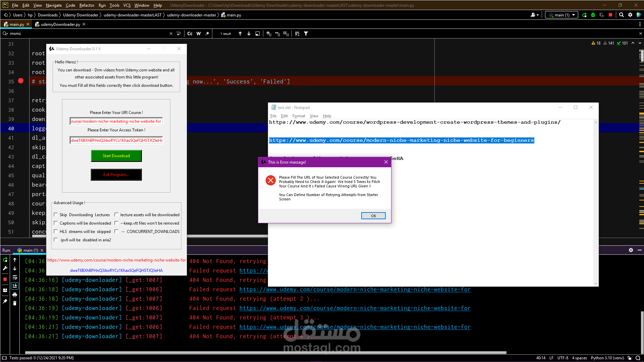
Task: Toggle Scroll to End in Run console
Action: 15,286
